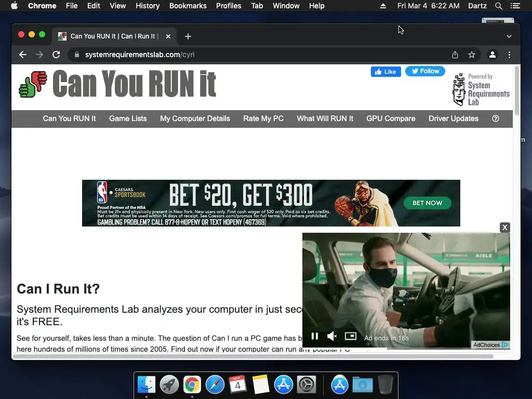Open the History menu
Image resolution: width=532 pixels, height=399 pixels.
(148, 6)
